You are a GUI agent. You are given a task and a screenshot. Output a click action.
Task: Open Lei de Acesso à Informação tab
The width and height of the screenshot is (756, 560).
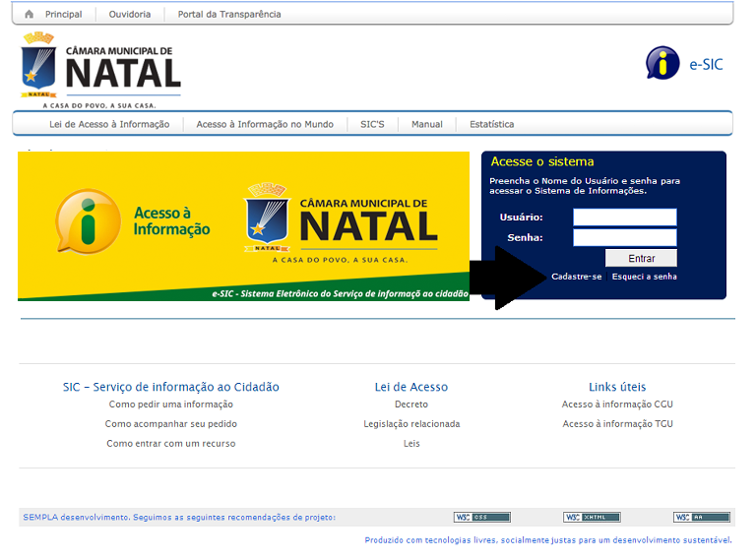coord(109,124)
